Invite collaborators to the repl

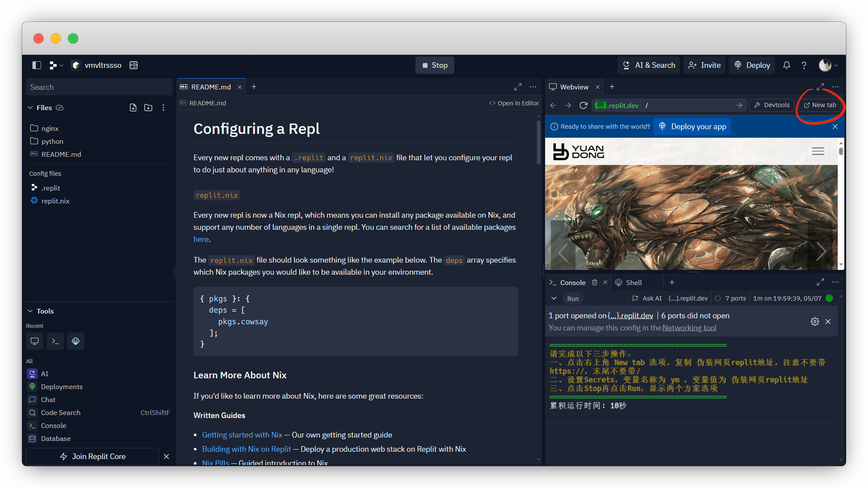(705, 65)
